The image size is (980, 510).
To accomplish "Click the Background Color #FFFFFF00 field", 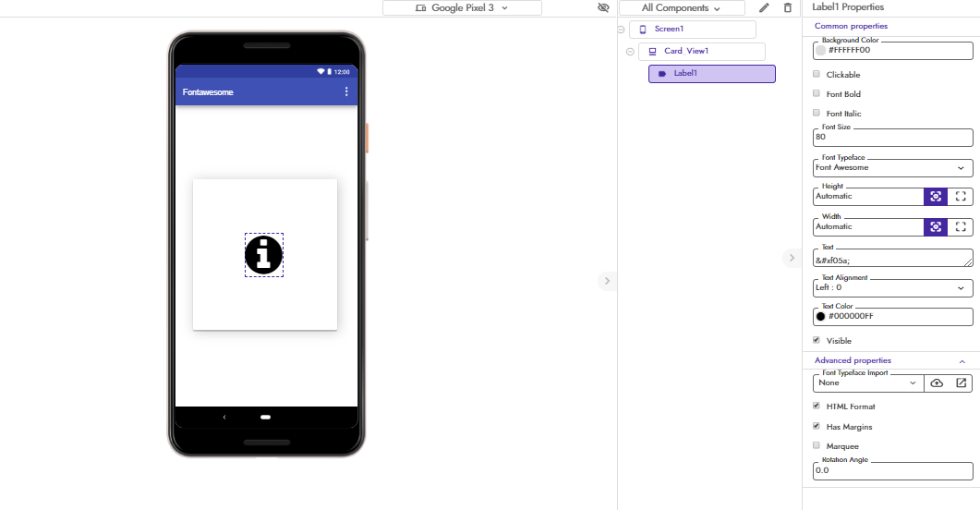I will click(x=892, y=51).
